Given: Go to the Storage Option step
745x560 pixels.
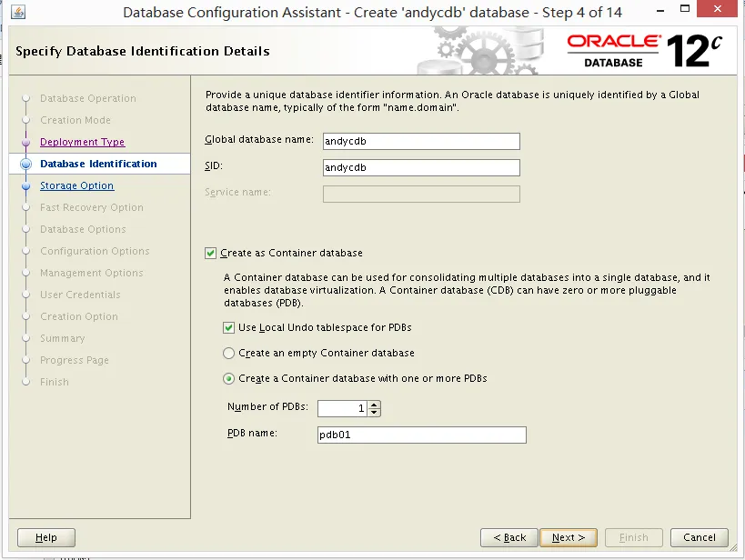Looking at the screenshot, I should [76, 185].
